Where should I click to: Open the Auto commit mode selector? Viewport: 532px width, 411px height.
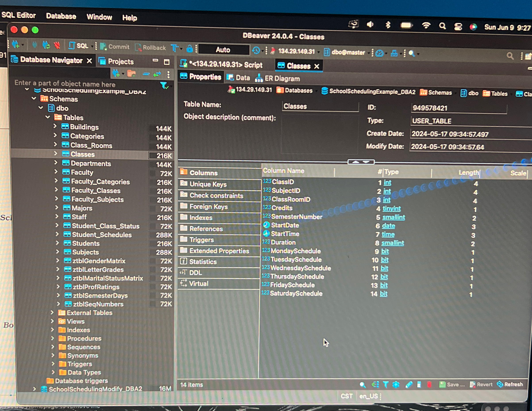click(x=223, y=50)
